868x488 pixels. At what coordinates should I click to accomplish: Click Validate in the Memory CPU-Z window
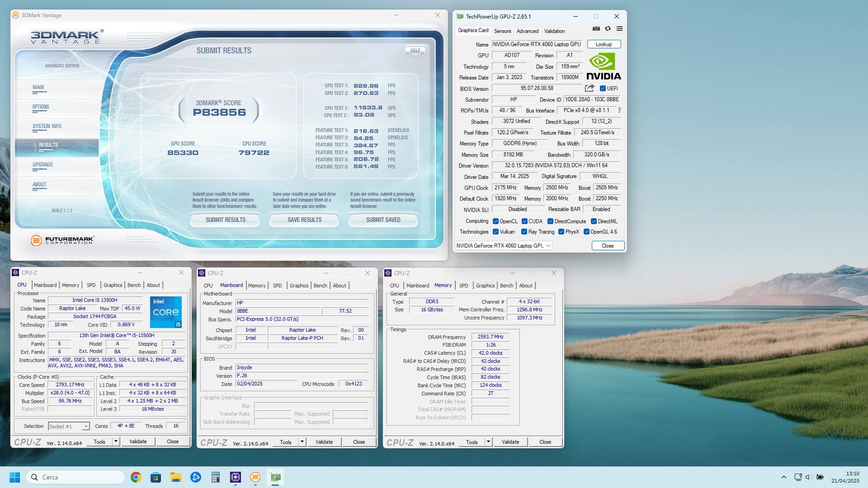pyautogui.click(x=510, y=442)
